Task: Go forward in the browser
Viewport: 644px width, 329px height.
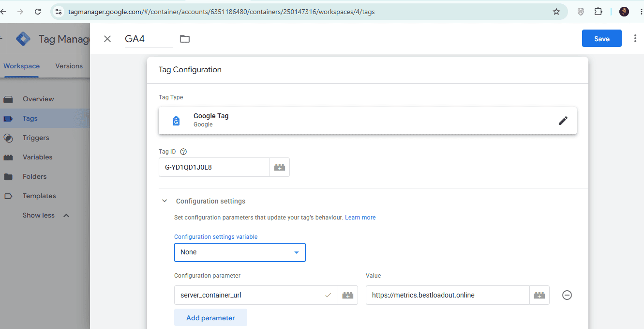Action: [x=20, y=12]
